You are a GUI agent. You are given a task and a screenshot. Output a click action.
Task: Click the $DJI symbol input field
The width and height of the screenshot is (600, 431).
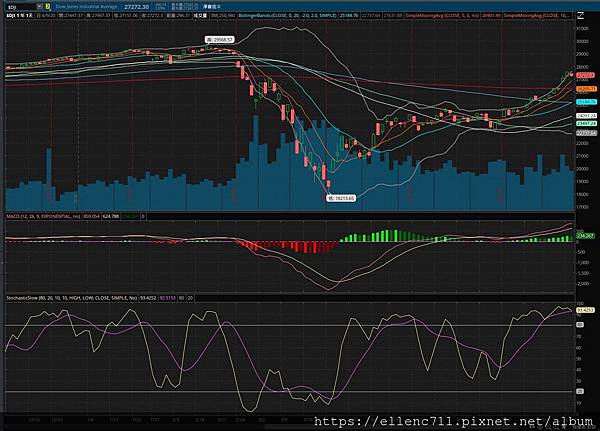click(21, 7)
